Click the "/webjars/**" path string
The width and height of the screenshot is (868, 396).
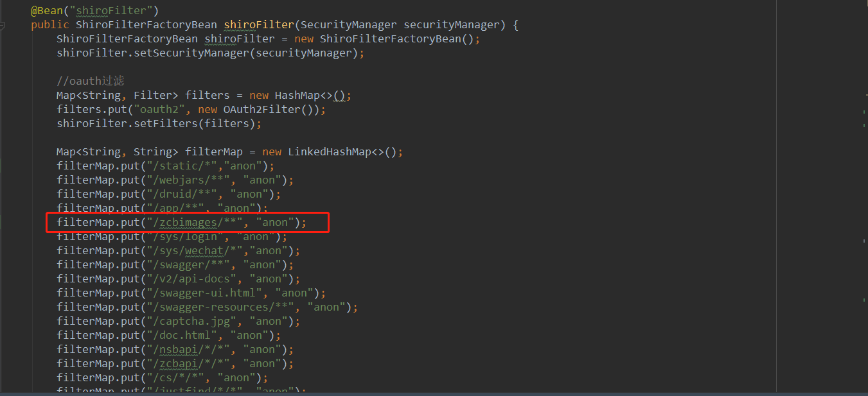[x=188, y=180]
